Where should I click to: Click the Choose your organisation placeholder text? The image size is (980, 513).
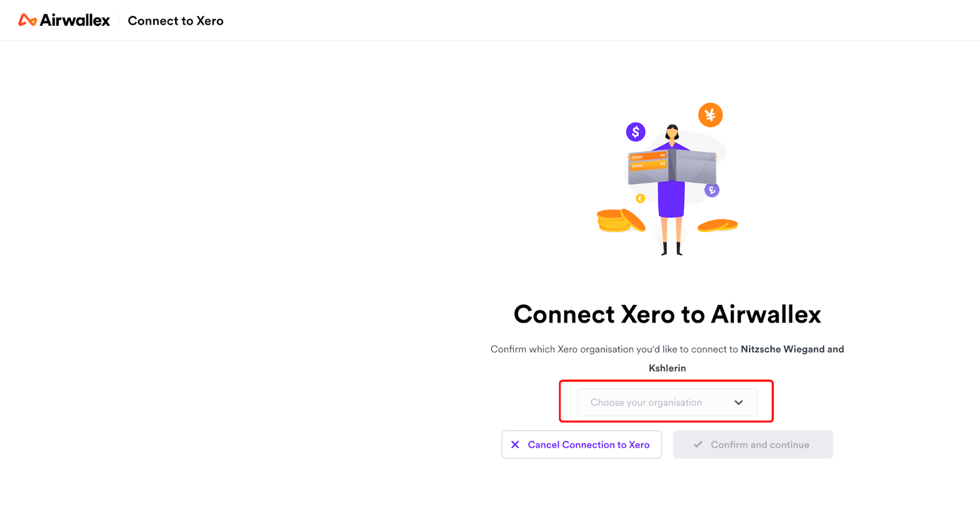646,402
